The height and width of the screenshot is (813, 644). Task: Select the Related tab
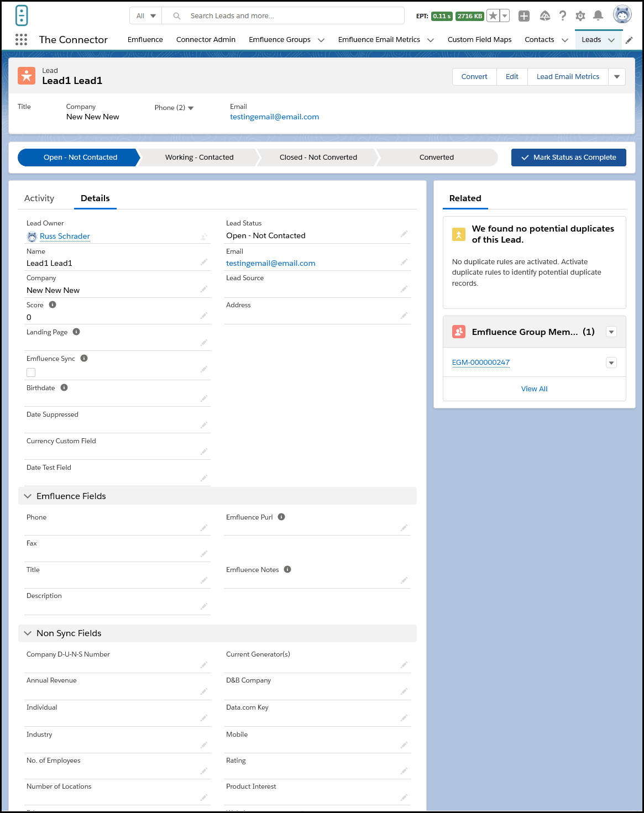465,198
